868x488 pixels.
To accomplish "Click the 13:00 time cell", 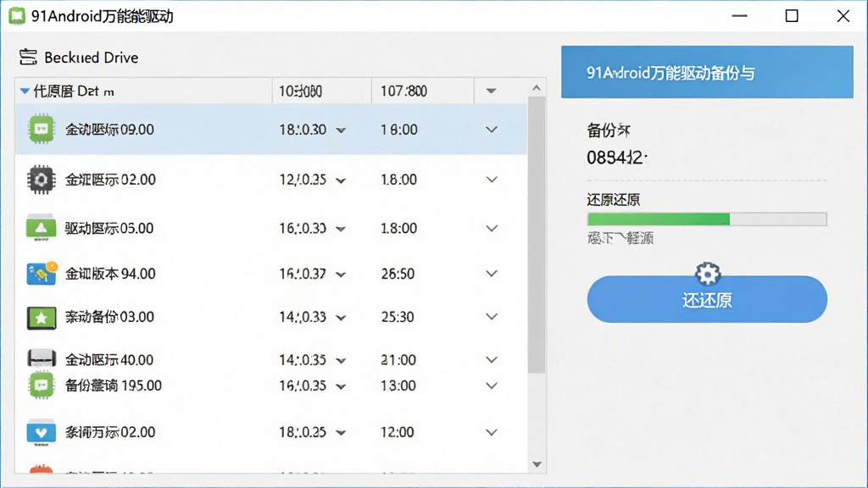I will pyautogui.click(x=398, y=385).
